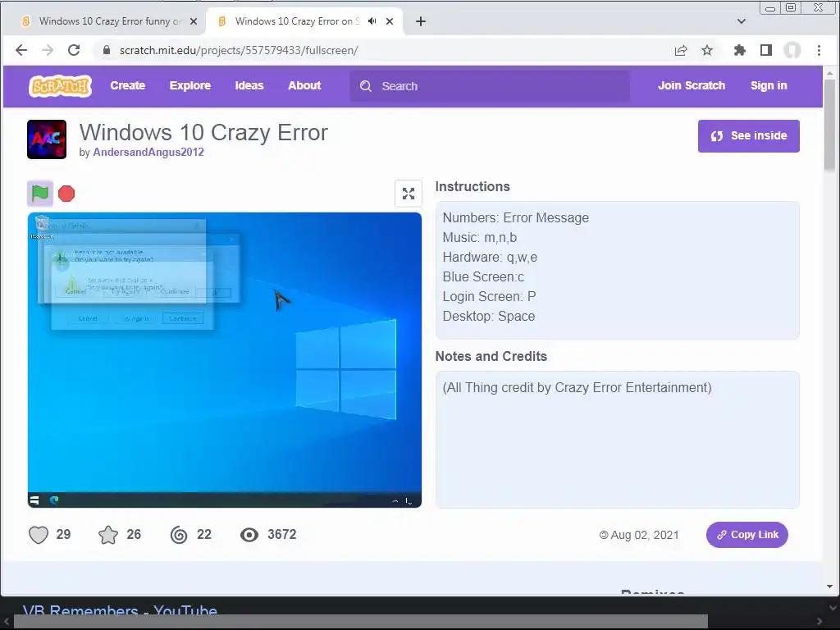Open a new tab with plus button
The height and width of the screenshot is (630, 840).
tap(421, 21)
